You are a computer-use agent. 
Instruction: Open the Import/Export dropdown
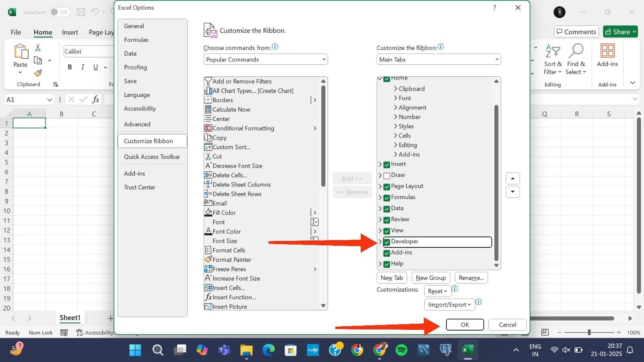(x=450, y=304)
